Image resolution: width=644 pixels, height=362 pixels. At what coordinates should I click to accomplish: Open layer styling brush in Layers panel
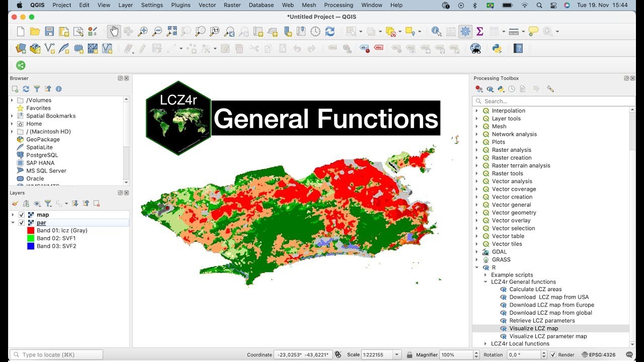pos(15,204)
